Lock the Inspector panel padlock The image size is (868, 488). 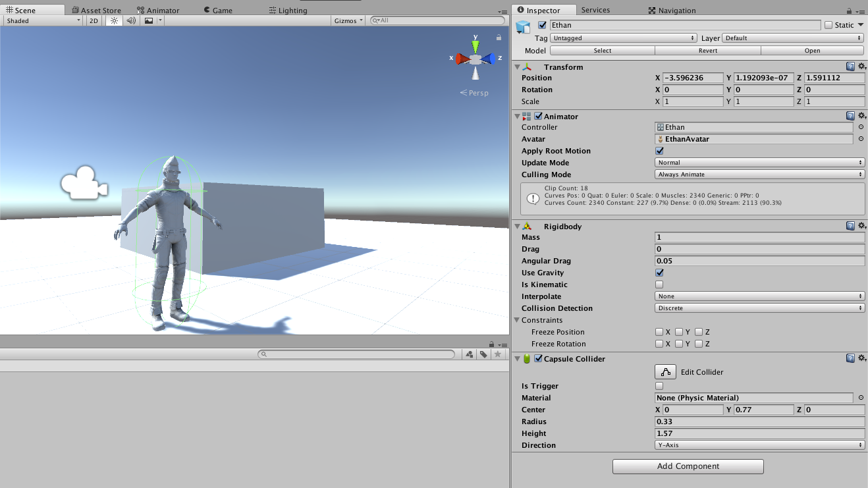tap(848, 10)
